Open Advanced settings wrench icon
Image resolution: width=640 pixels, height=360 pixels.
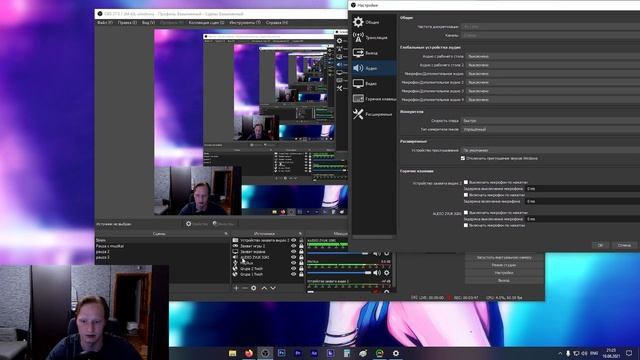[358, 114]
